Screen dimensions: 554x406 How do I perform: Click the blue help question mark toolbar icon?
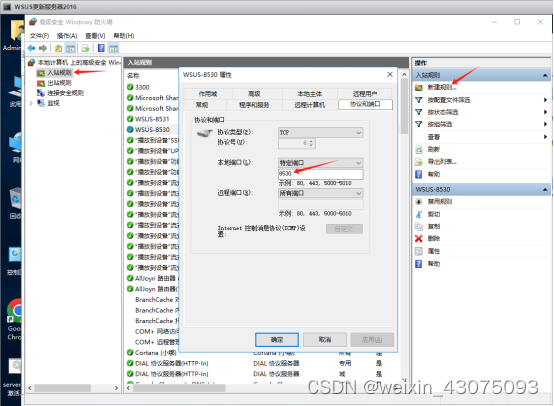coord(101,48)
